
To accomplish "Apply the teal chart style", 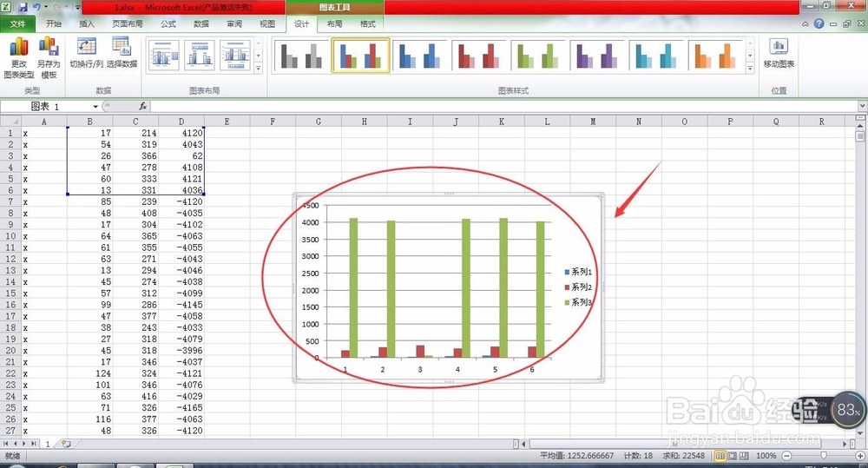I will pos(656,55).
